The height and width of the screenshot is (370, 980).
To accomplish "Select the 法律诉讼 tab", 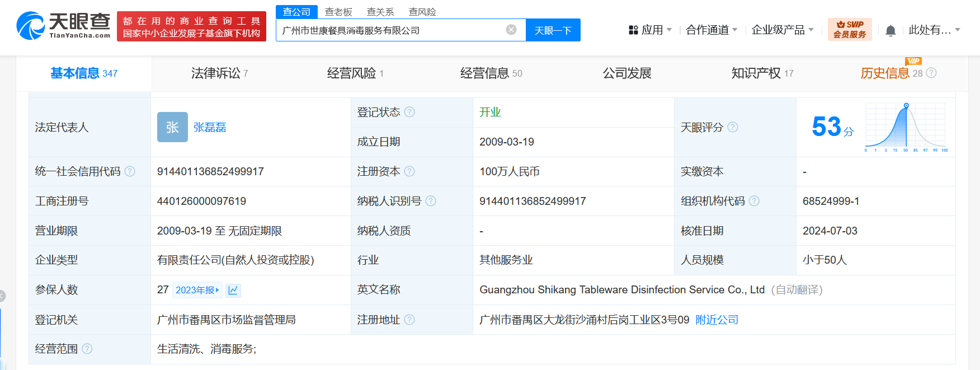I will [219, 73].
